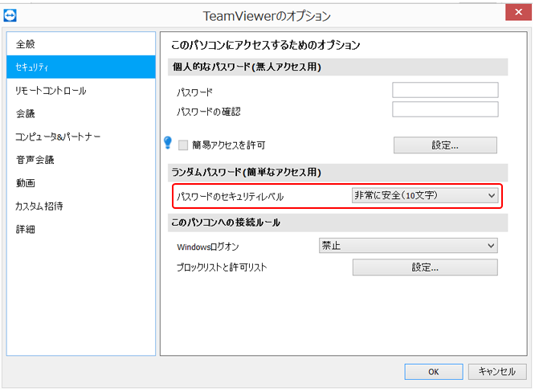The image size is (535, 392).
Task: Click the パスワードの確認 input field
Action: click(x=445, y=110)
